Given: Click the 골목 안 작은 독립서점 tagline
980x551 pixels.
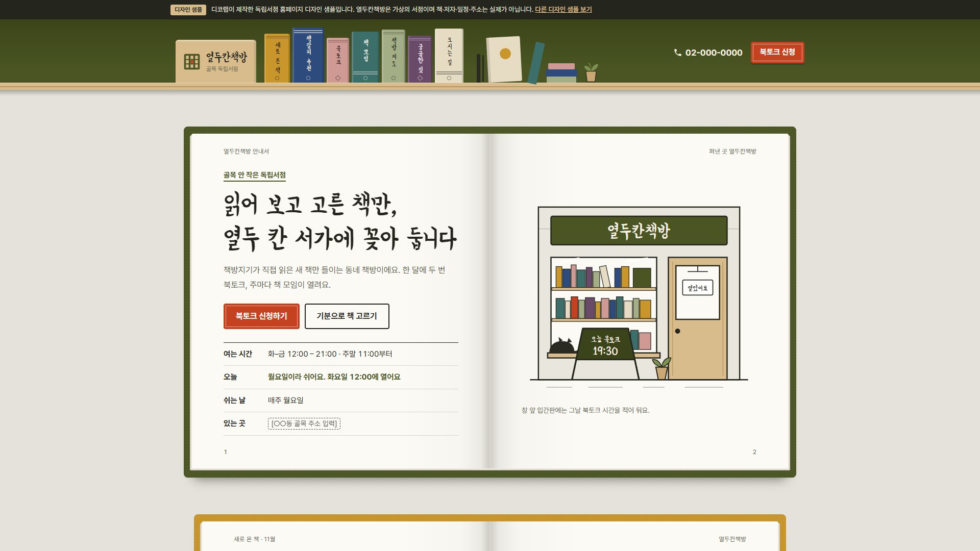Looking at the screenshot, I should coord(255,175).
